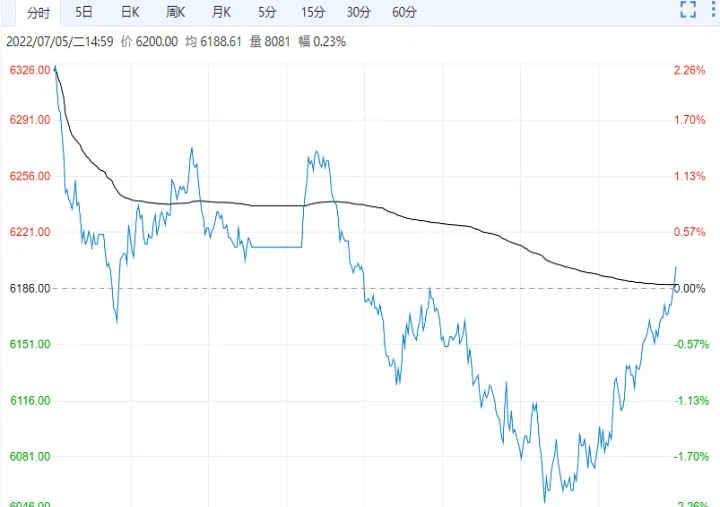Open the three-dot more options menu

click(714, 11)
